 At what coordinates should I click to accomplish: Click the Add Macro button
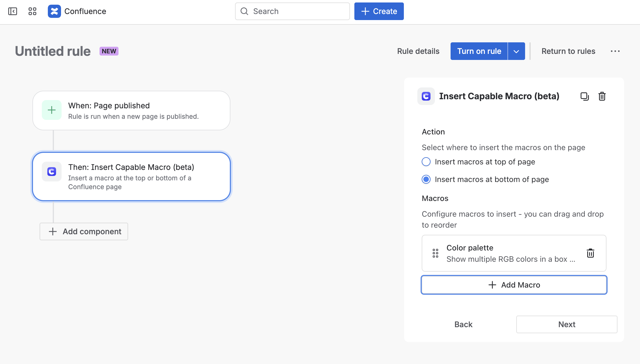click(x=514, y=285)
